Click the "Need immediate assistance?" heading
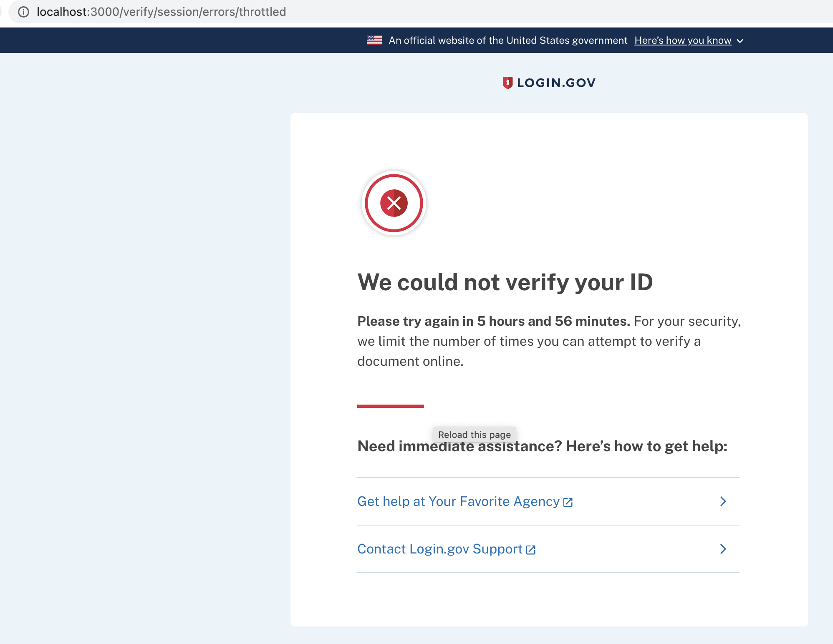 542,446
